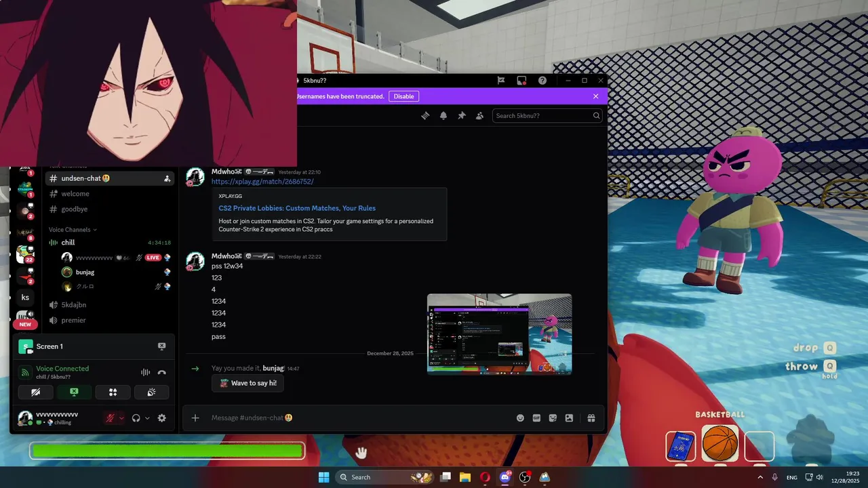Toggle the green screen share button

pos(74,392)
